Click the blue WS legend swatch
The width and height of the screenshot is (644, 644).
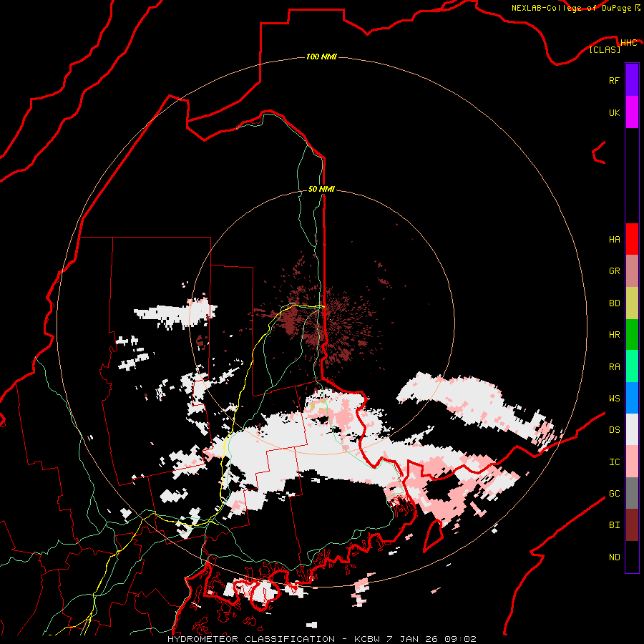[x=632, y=398]
